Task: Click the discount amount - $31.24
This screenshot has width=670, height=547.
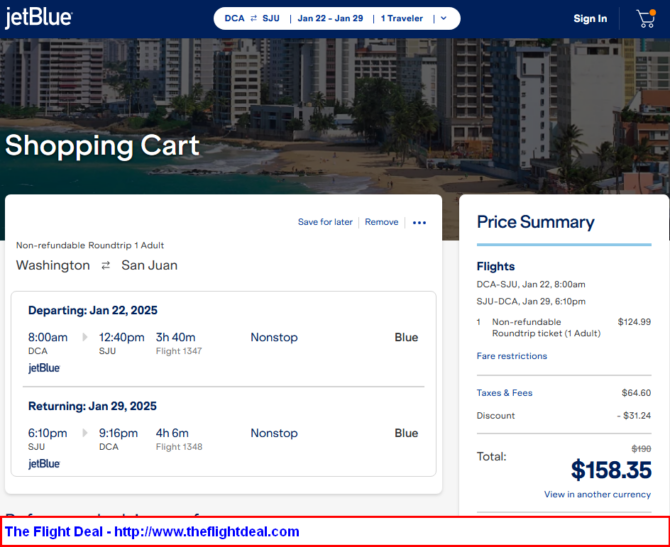Action: coord(634,416)
